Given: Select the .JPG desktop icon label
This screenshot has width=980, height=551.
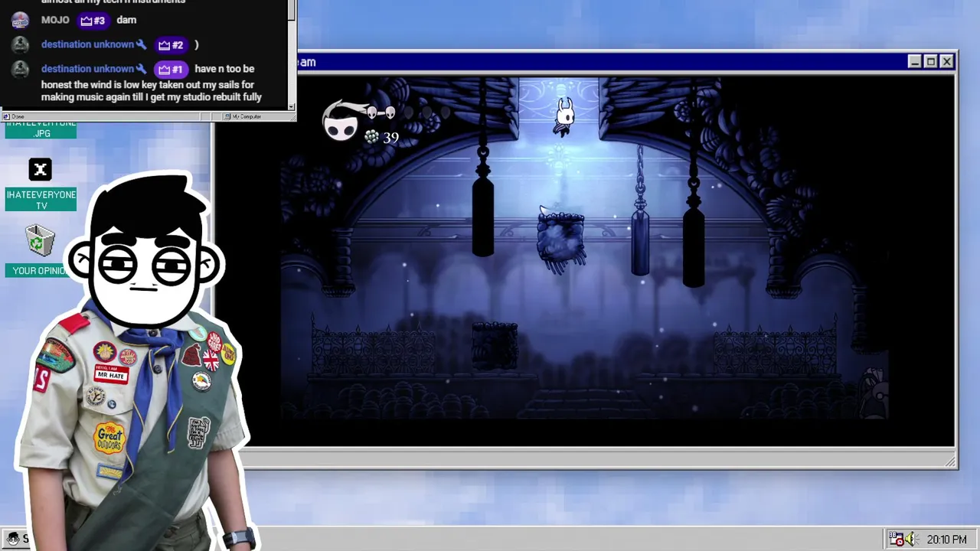Looking at the screenshot, I should click(41, 129).
